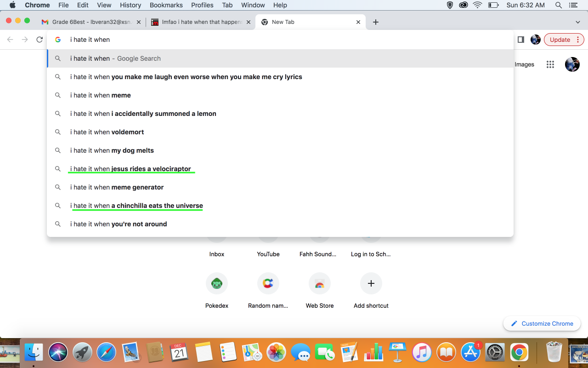Click the new tab plus icon
This screenshot has width=588, height=368.
[x=376, y=22]
